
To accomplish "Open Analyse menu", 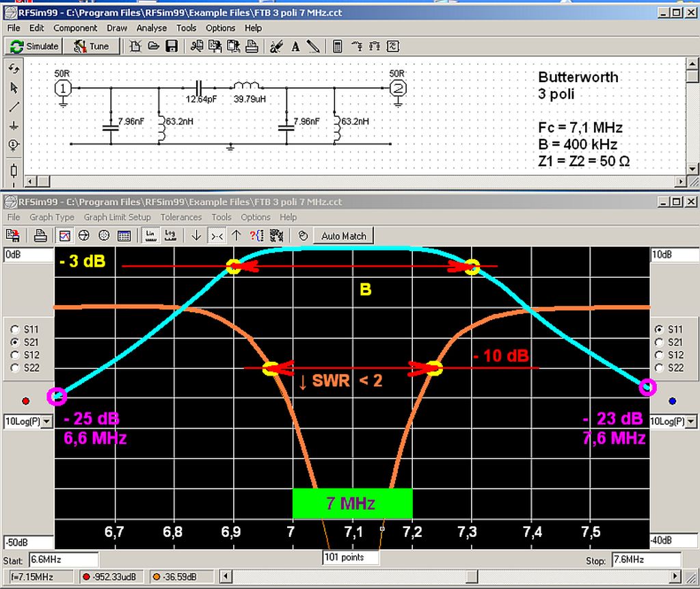I will [x=151, y=28].
